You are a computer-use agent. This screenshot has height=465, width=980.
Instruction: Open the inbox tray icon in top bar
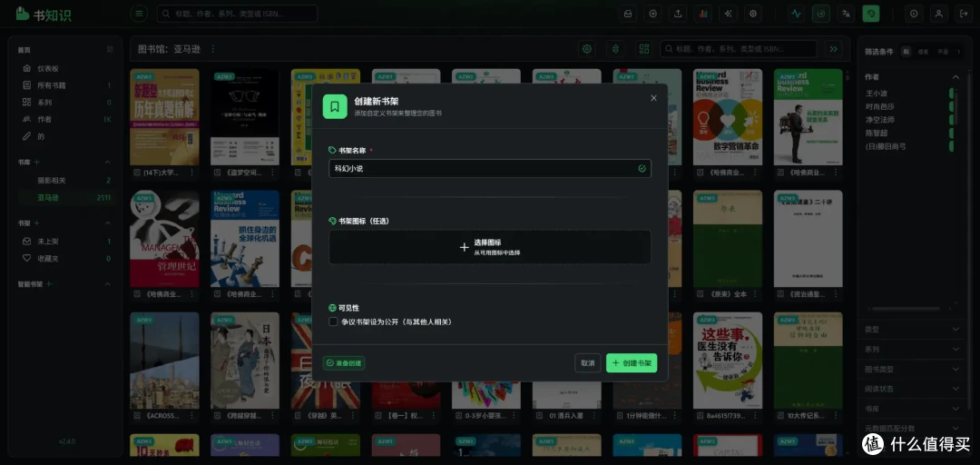(628, 13)
